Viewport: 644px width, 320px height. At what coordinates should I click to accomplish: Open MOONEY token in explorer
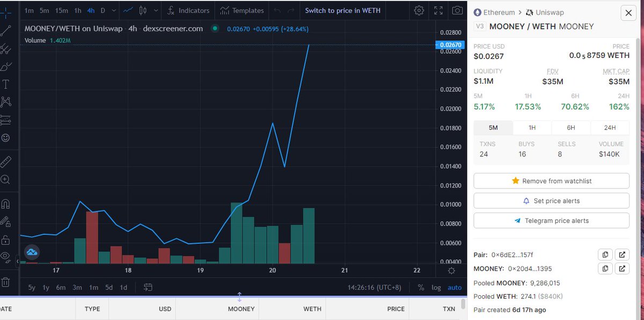coord(622,268)
